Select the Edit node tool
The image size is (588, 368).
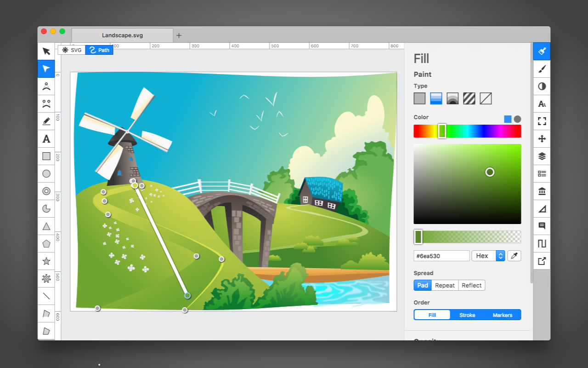[46, 69]
